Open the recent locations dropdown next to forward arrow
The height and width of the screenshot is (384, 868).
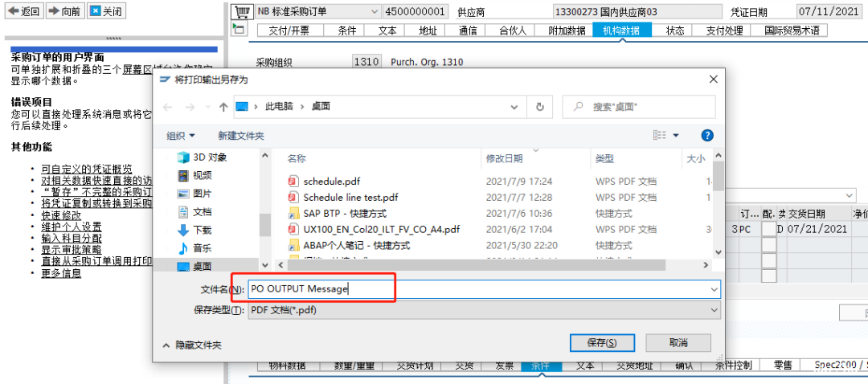(207, 107)
